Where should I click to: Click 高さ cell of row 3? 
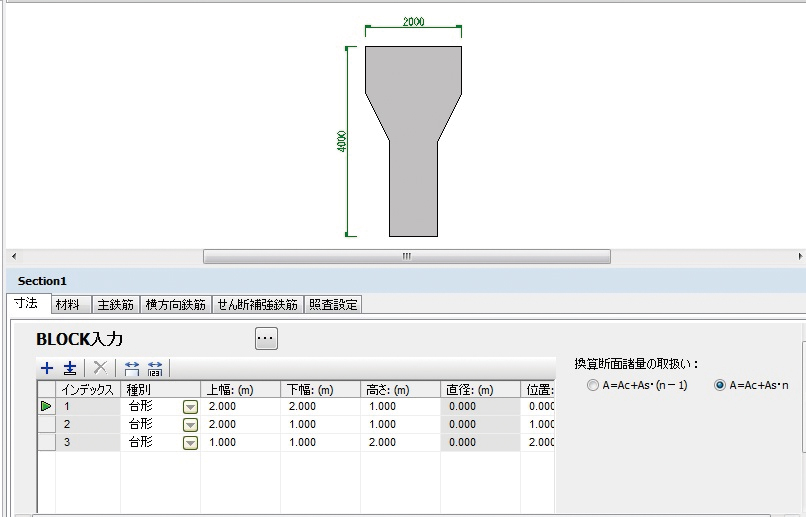tap(400, 442)
